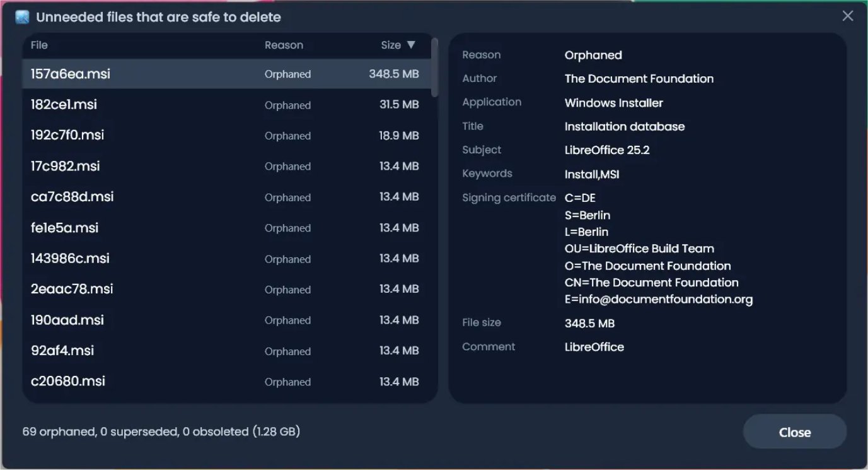The image size is (868, 470).
Task: Click the author value The Document Foundation
Action: pos(639,79)
